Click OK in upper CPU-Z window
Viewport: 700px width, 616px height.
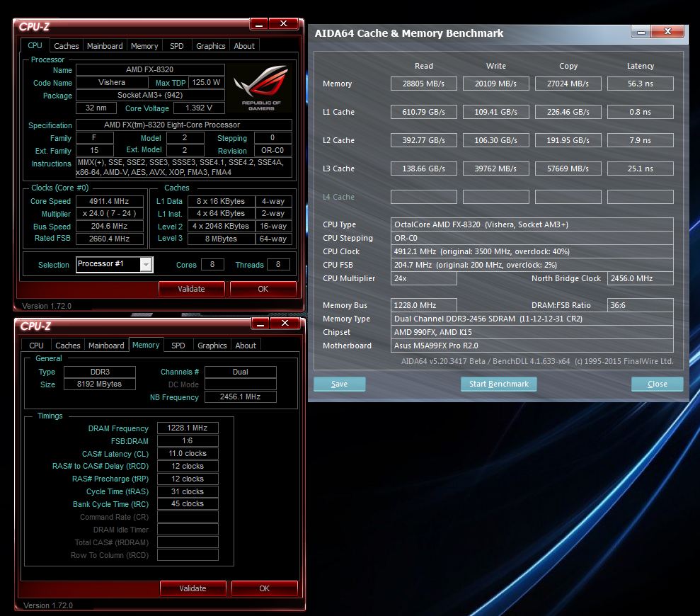263,289
